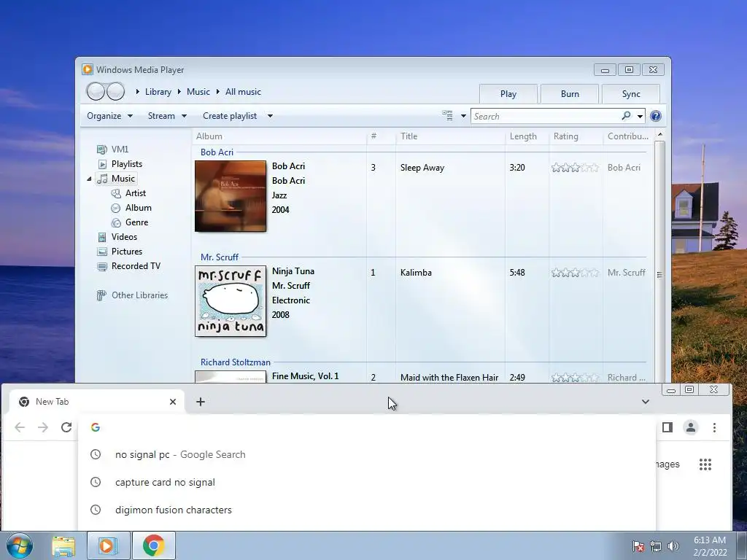Screen dimensions: 747x560
Task: Click the search magnifier icon in Media Player
Action: pos(626,116)
